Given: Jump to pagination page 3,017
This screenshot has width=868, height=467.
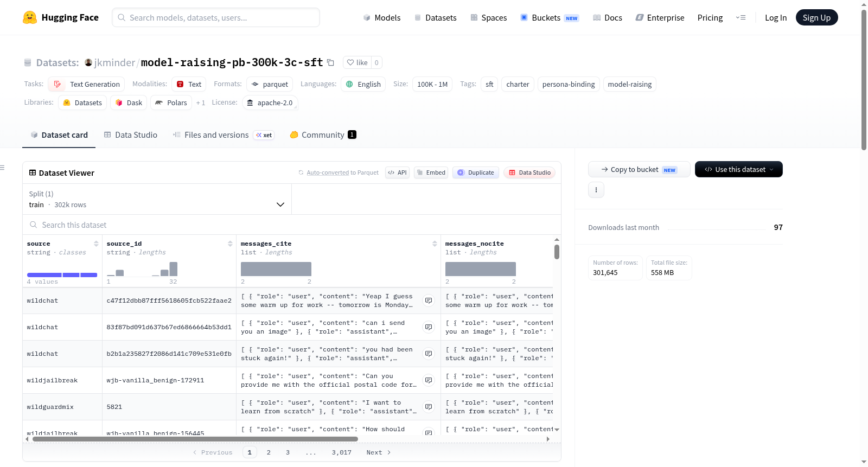Looking at the screenshot, I should tap(342, 452).
